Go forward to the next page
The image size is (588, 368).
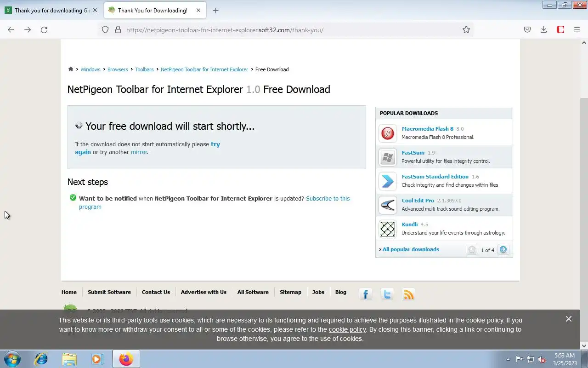pos(28,30)
